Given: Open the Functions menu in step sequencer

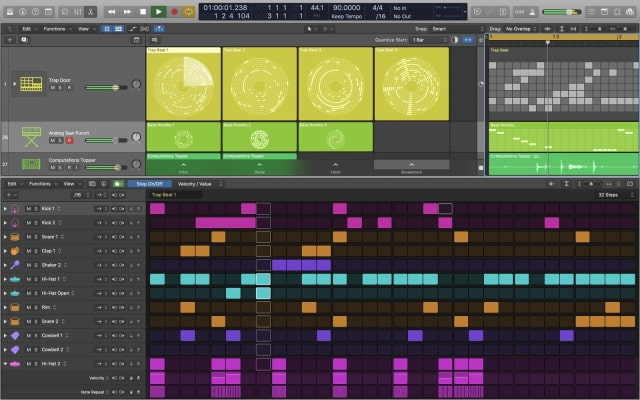Looking at the screenshot, I should point(40,184).
